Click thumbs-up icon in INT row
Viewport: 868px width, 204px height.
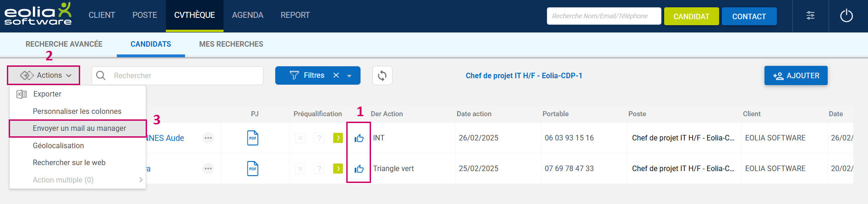point(359,138)
